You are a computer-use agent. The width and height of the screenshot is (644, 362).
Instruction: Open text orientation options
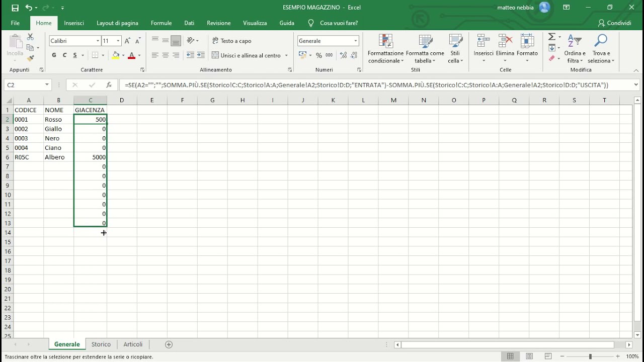pos(193,41)
